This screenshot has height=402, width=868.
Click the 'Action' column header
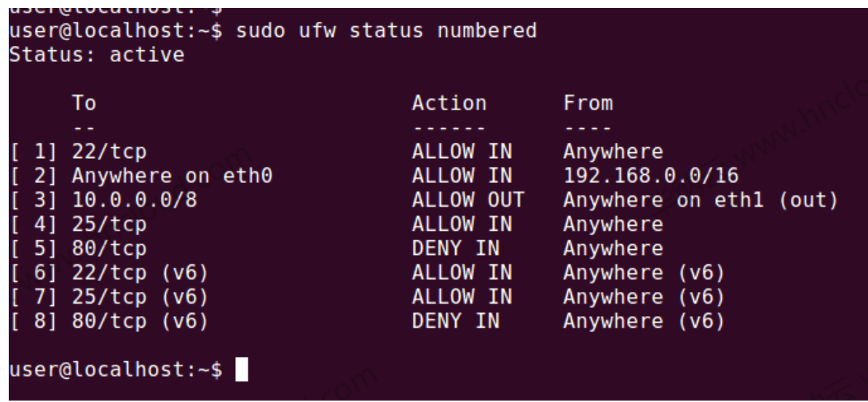click(449, 103)
